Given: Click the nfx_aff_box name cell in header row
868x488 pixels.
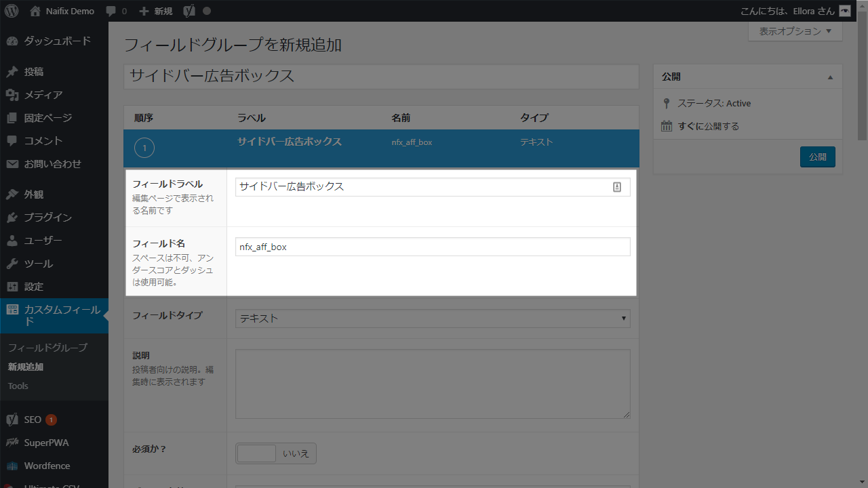Looking at the screenshot, I should tap(412, 142).
